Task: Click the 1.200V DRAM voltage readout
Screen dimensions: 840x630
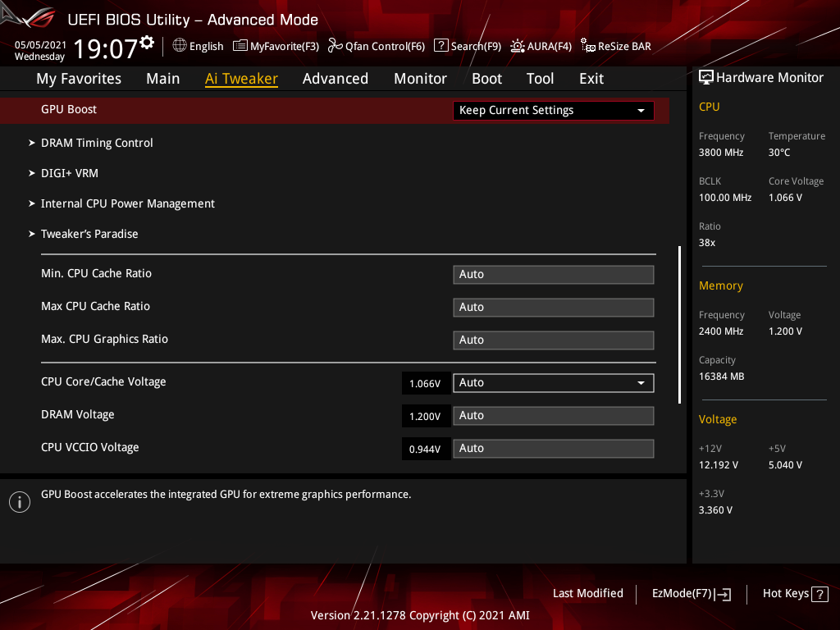Action: [x=425, y=416]
